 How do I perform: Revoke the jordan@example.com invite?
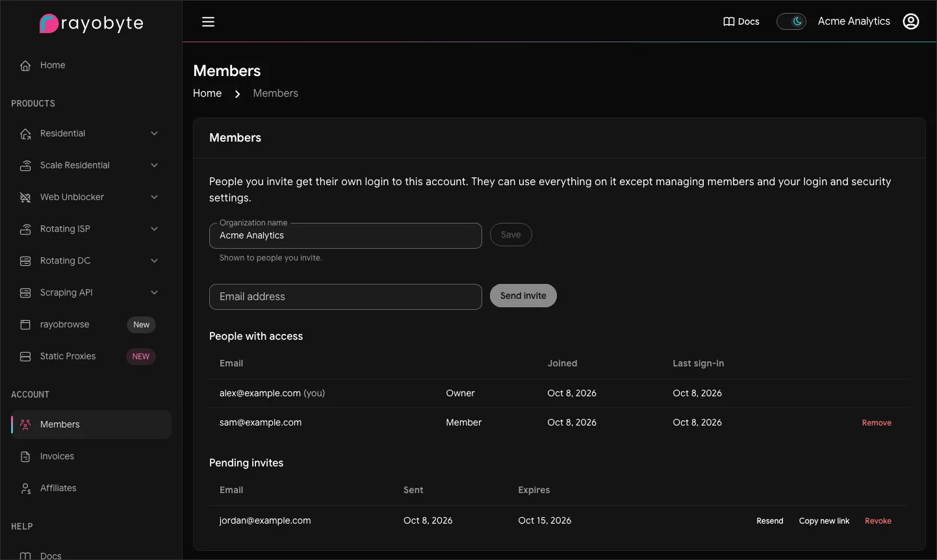coord(878,521)
